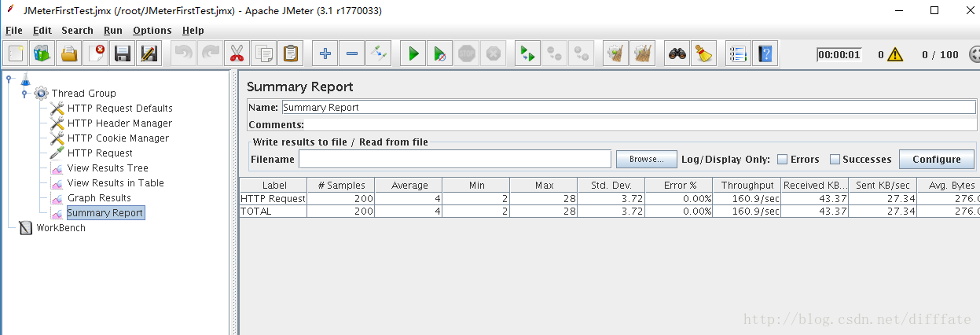This screenshot has height=335, width=980.
Task: Click the Stop test icon
Action: [467, 53]
